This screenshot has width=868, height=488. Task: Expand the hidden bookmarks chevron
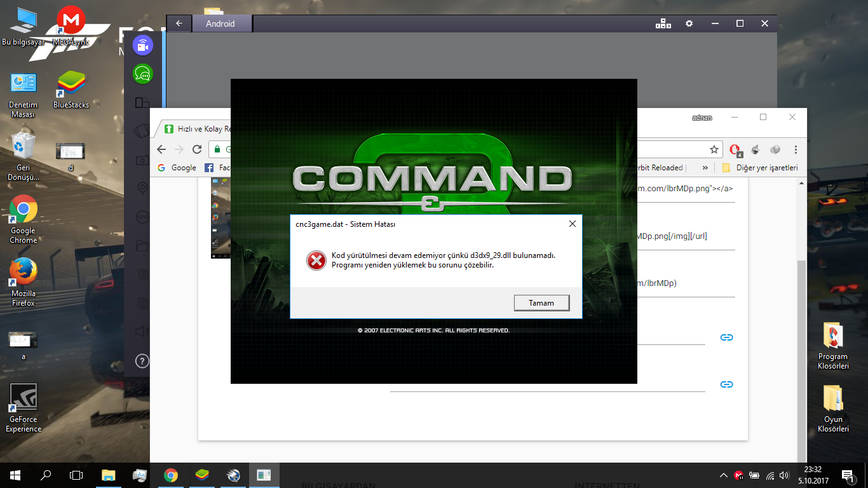click(x=705, y=168)
